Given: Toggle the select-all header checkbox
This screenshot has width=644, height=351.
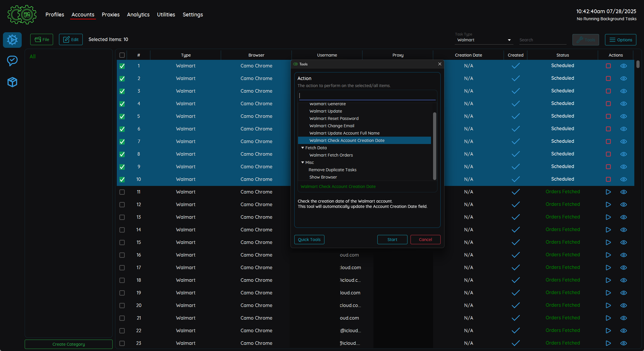Looking at the screenshot, I should click(x=122, y=55).
